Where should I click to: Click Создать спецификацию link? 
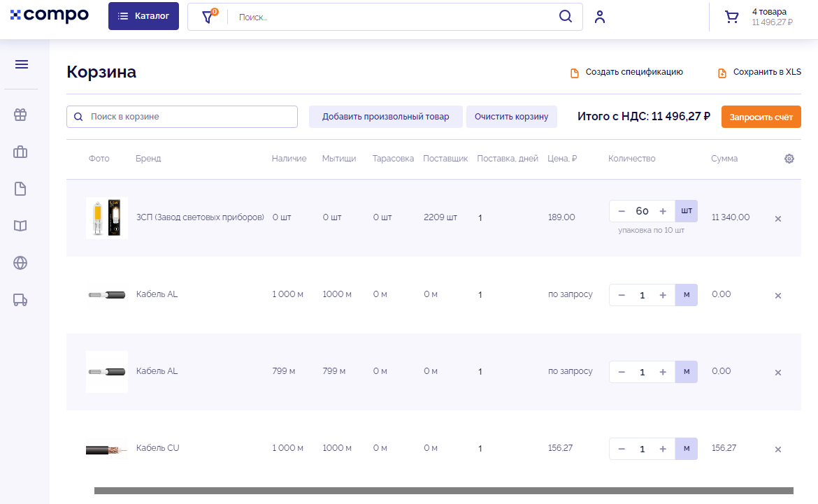click(626, 72)
